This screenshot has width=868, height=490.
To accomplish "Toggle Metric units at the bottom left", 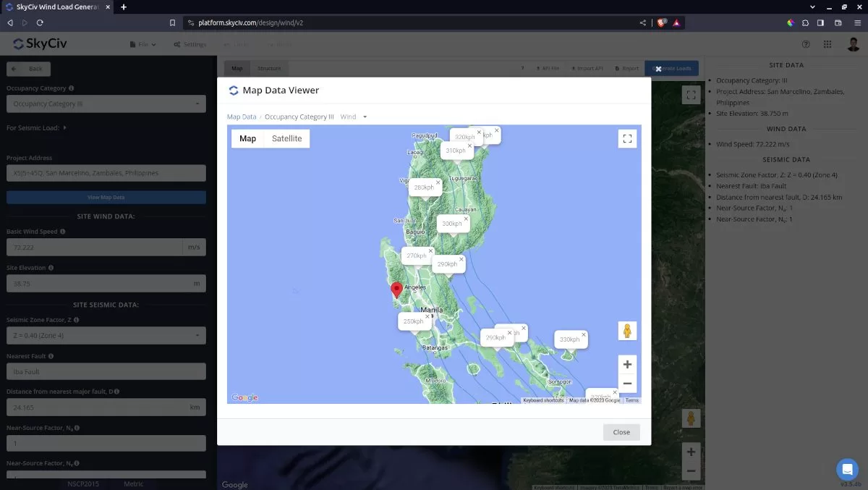I will tap(133, 483).
